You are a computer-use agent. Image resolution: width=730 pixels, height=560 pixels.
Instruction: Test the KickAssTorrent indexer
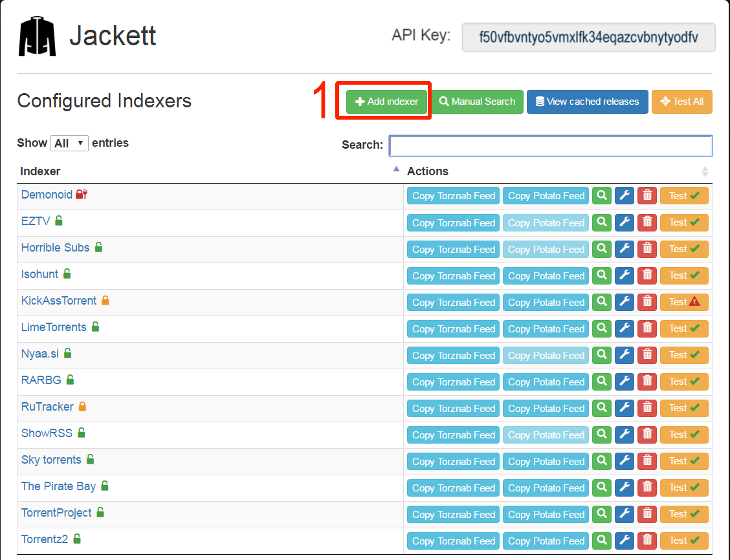tap(685, 302)
